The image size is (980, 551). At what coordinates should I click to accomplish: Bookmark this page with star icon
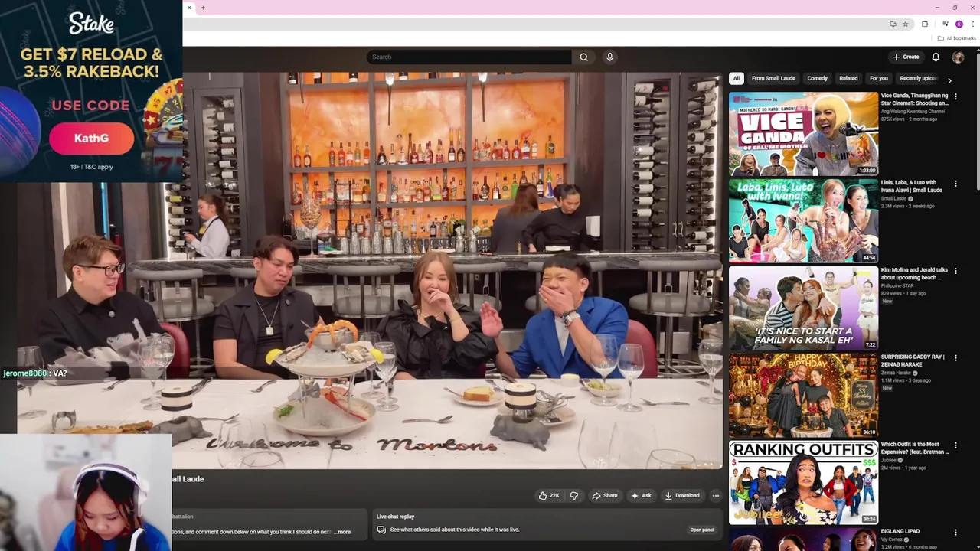pyautogui.click(x=905, y=24)
